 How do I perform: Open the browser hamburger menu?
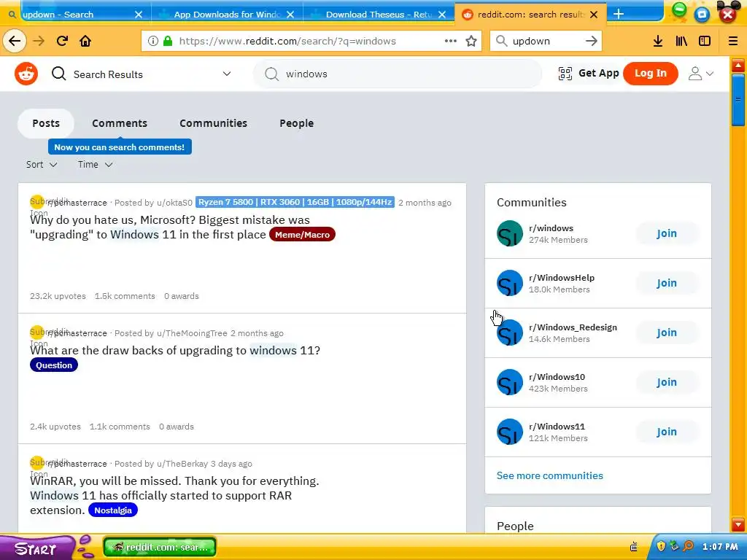pos(733,41)
